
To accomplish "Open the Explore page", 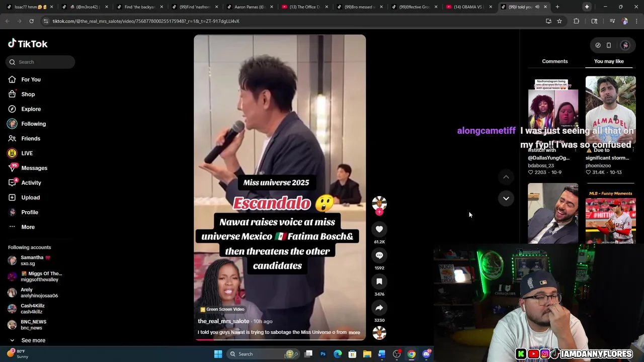I will click(x=24, y=109).
